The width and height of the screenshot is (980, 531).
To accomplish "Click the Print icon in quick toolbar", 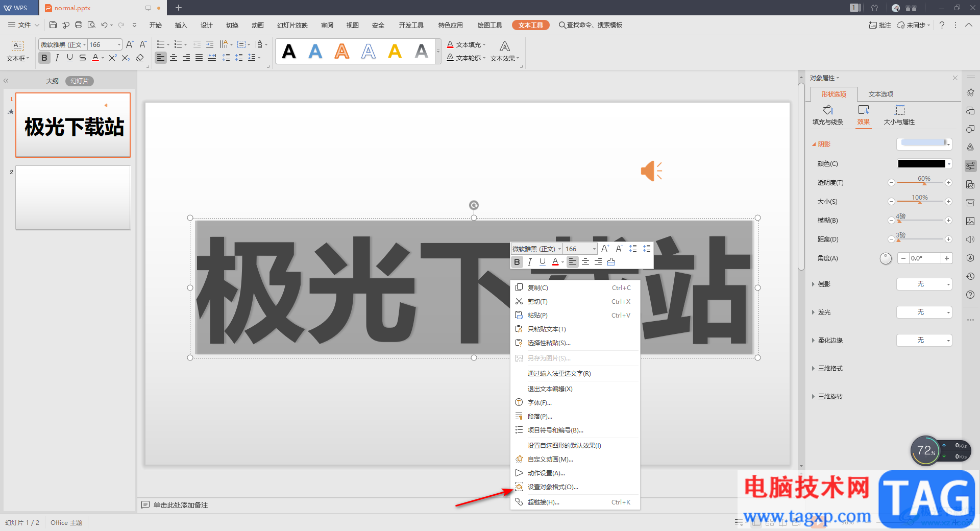I will click(79, 25).
